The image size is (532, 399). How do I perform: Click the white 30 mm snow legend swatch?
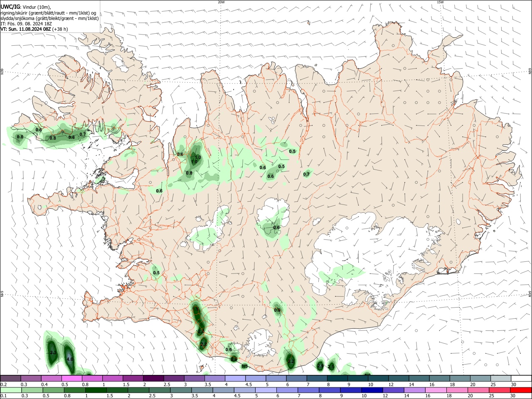(x=521, y=378)
